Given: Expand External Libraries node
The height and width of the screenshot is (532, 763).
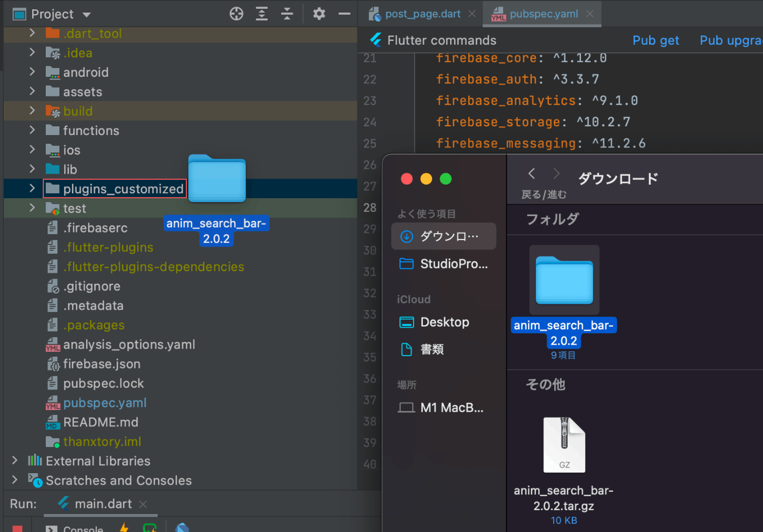Looking at the screenshot, I should 15,461.
